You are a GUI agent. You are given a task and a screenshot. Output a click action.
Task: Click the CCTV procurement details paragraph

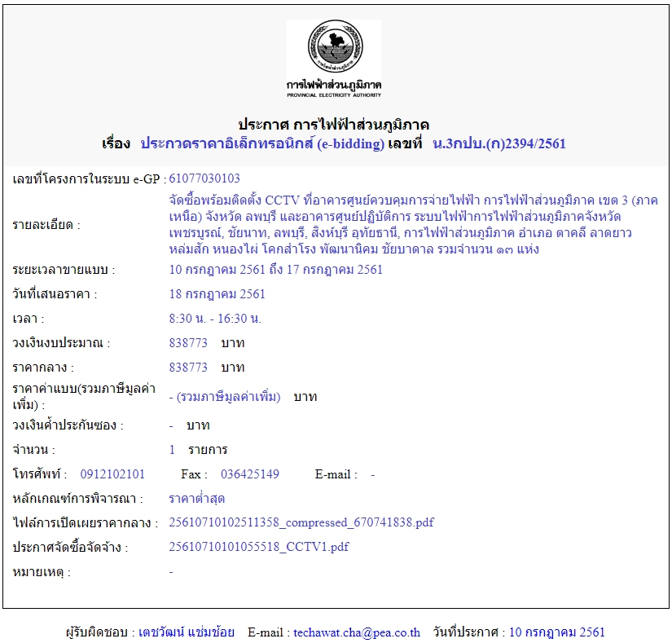click(x=413, y=225)
